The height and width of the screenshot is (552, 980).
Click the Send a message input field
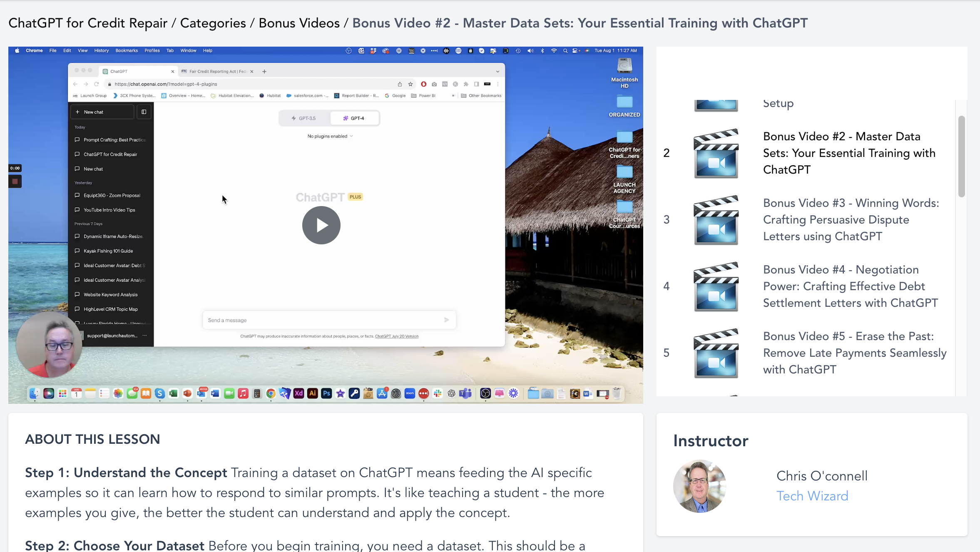[329, 320]
